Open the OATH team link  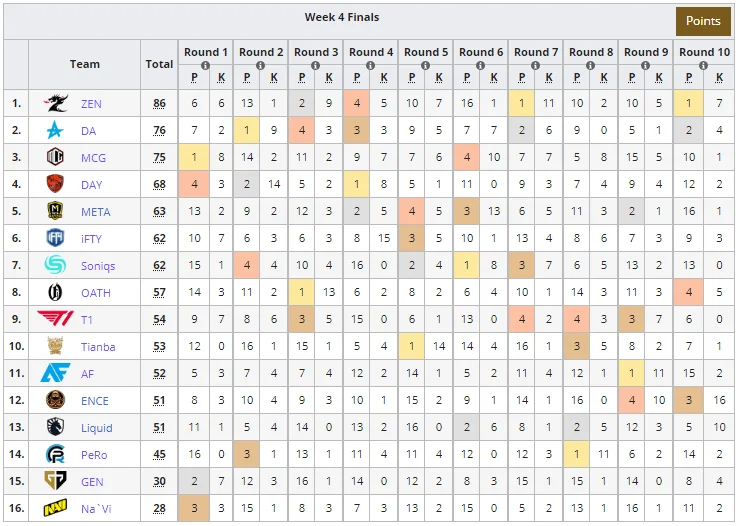[96, 293]
